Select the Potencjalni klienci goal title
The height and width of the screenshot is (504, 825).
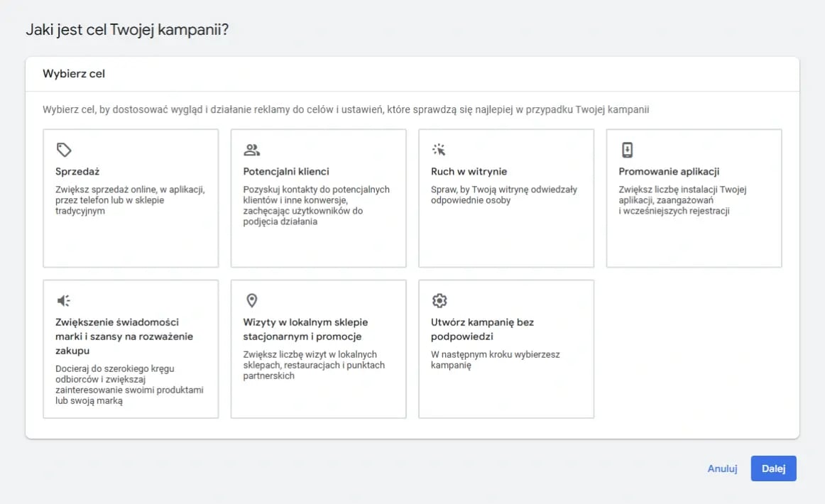coord(285,172)
